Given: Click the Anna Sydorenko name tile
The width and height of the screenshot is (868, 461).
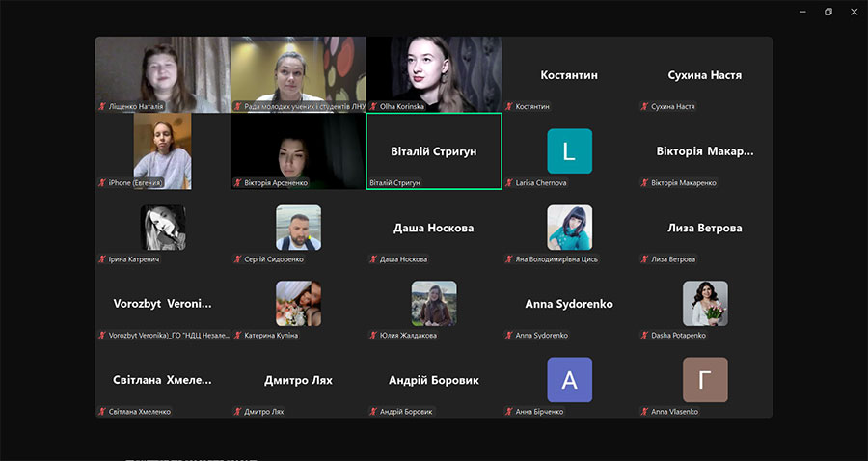Looking at the screenshot, I should [570, 304].
